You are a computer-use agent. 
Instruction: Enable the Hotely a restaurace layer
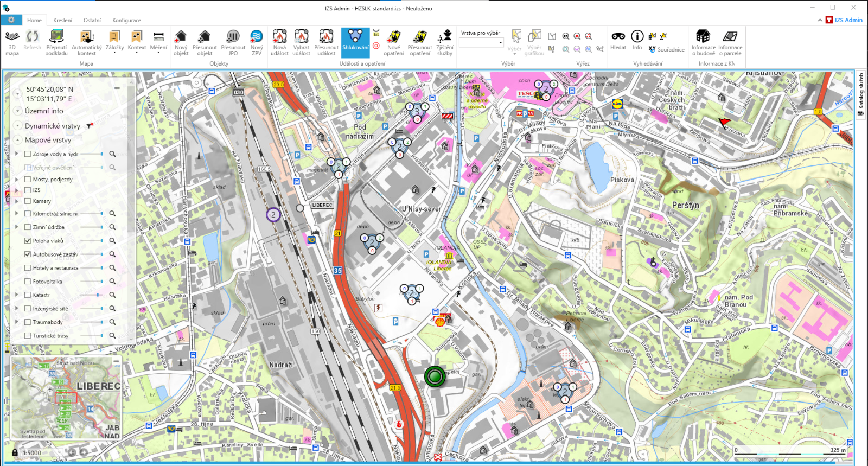tap(28, 268)
